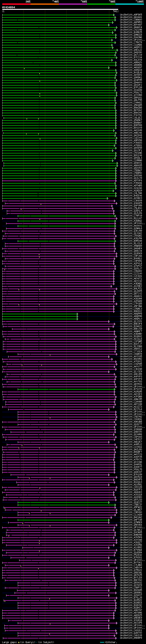Pick the UniRef100_C3K6V9 hit label
The width and height of the screenshot is (146, 644).
point(131,201)
